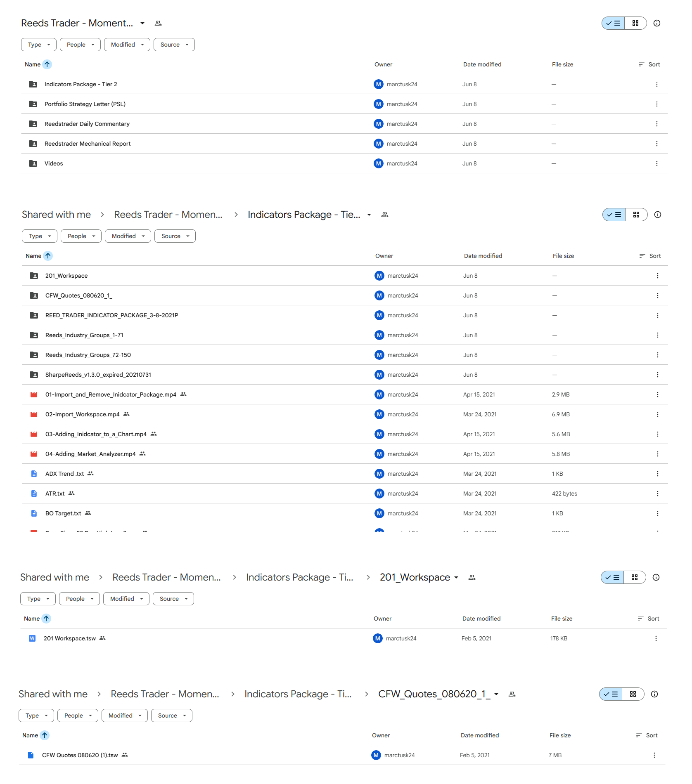Click shared people icon beside Indicators Package title
Screen dimensions: 692x784
point(385,215)
